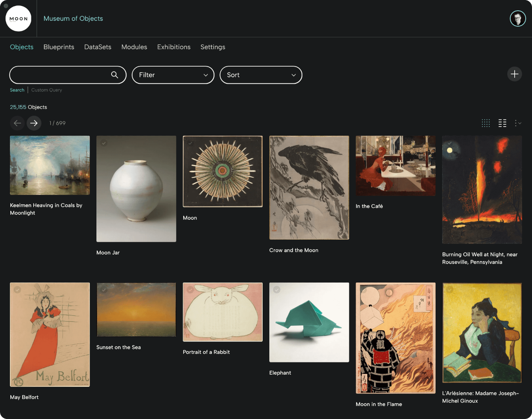Image resolution: width=532 pixels, height=419 pixels.
Task: Tick the Sunset on the Sea checkbox
Action: (x=104, y=290)
